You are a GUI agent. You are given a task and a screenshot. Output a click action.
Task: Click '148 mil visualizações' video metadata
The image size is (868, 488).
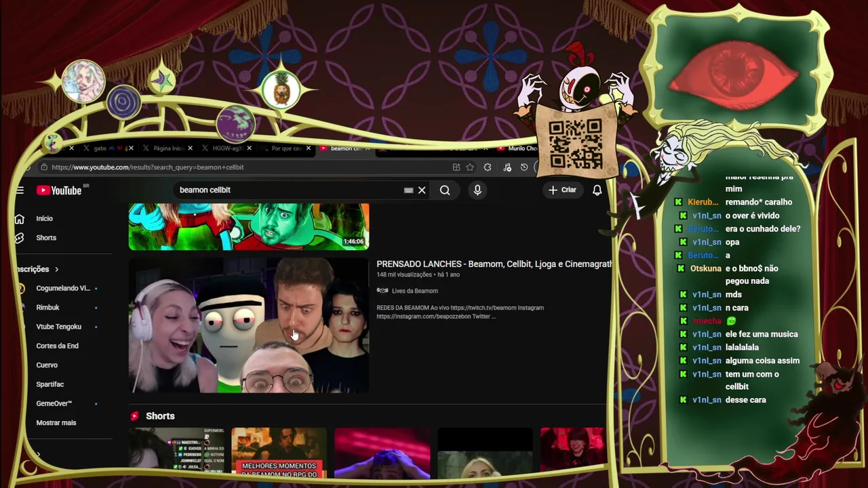pos(404,274)
